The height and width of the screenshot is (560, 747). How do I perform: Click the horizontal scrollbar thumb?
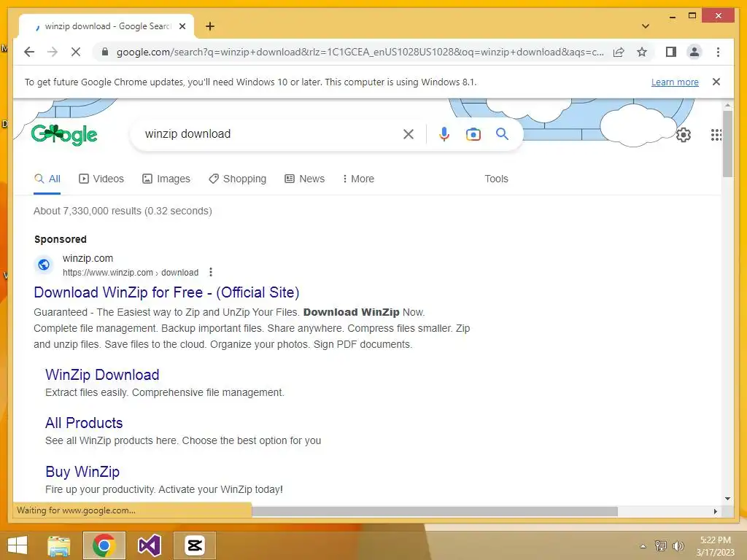point(435,511)
